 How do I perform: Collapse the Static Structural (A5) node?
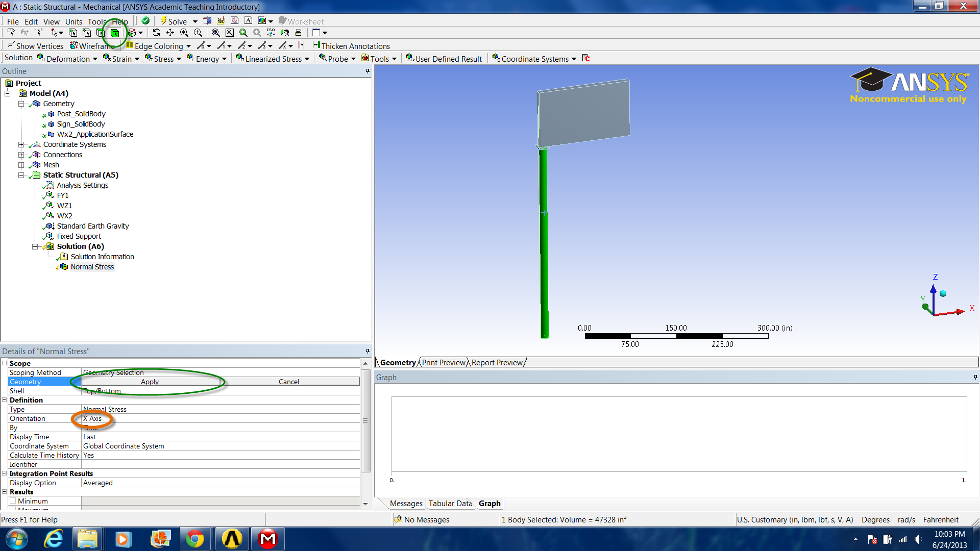[x=21, y=175]
